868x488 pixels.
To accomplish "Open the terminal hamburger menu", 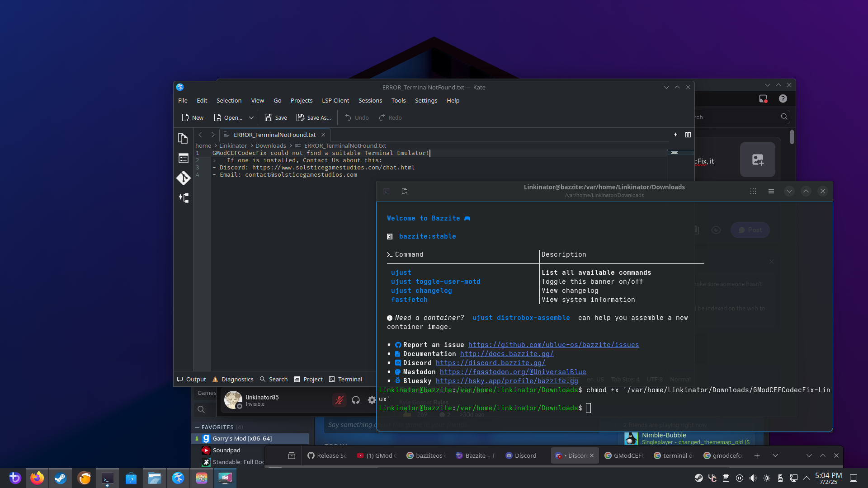I will [771, 191].
